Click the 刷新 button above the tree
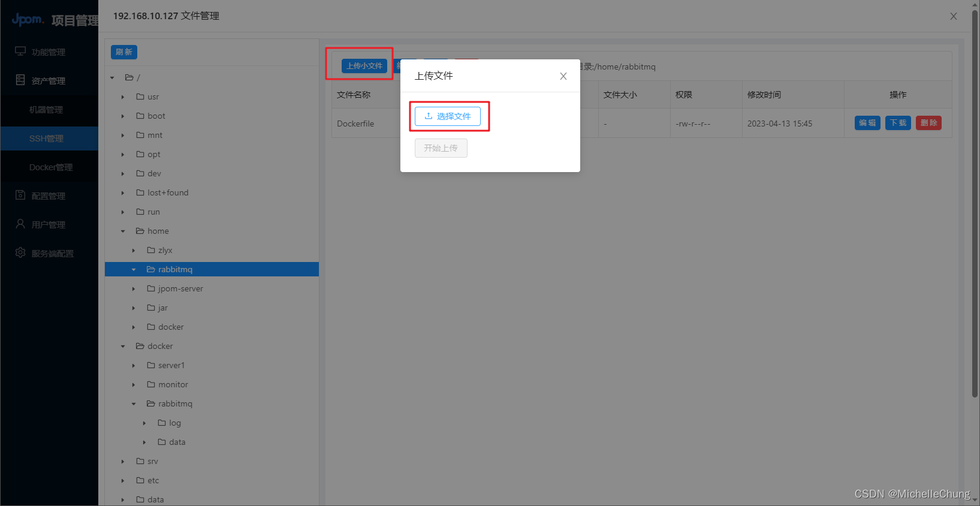The image size is (980, 506). point(124,52)
